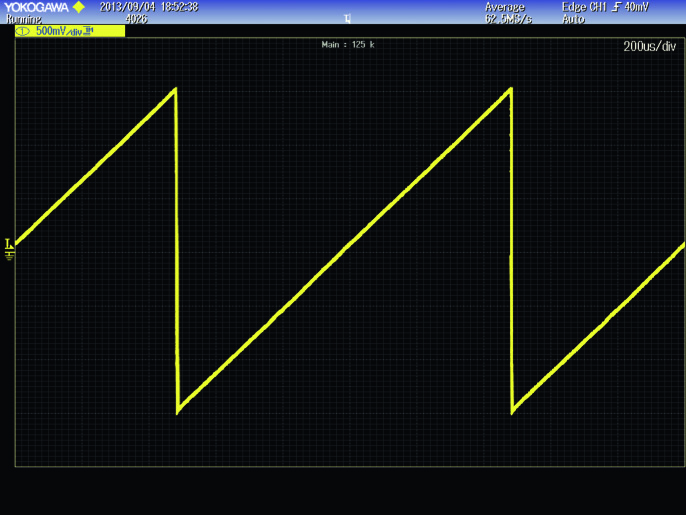Click the trigger position marker at top center
The width and height of the screenshot is (686, 515).
(347, 19)
